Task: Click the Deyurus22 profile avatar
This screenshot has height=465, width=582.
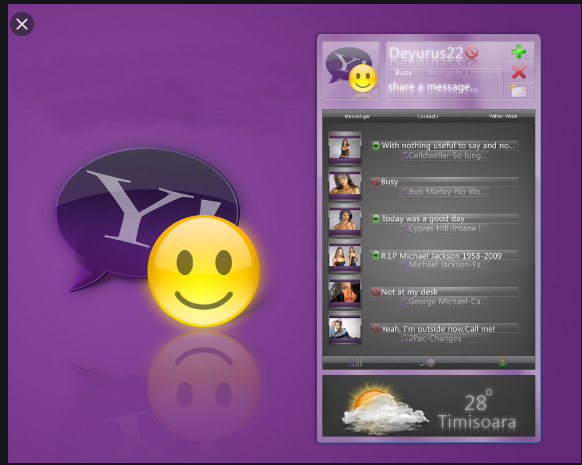Action: [x=351, y=70]
